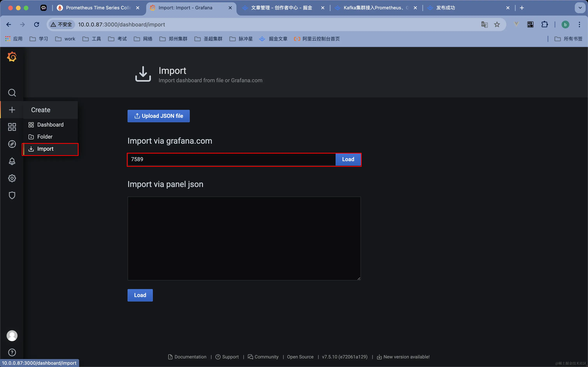Screen dimensions: 588x367
Task: Click the pinned chat bot tab icon
Action: pos(43,8)
